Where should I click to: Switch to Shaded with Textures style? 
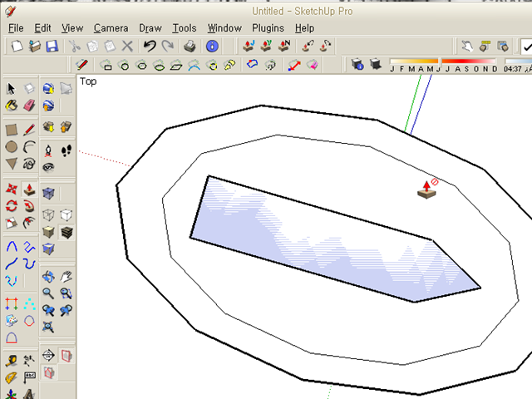point(66,233)
